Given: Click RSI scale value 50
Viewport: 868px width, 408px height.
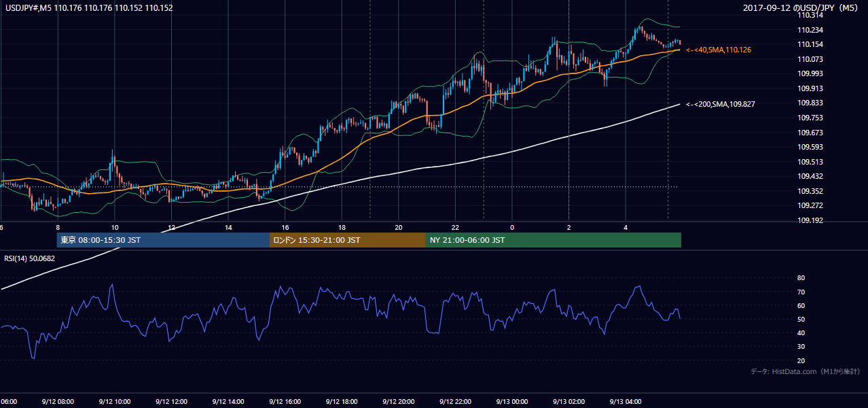Looking at the screenshot, I should point(801,319).
